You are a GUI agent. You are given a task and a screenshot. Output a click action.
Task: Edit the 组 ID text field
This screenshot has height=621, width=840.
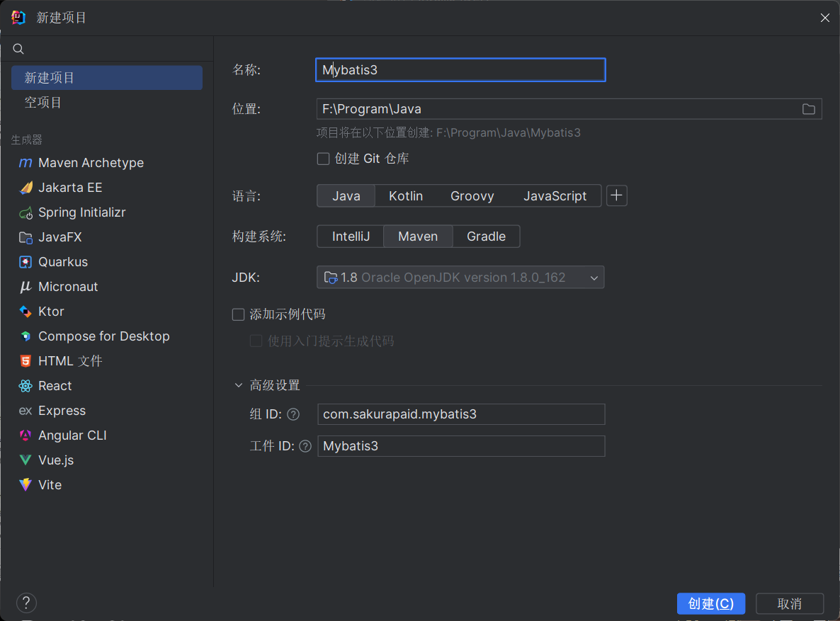(461, 414)
